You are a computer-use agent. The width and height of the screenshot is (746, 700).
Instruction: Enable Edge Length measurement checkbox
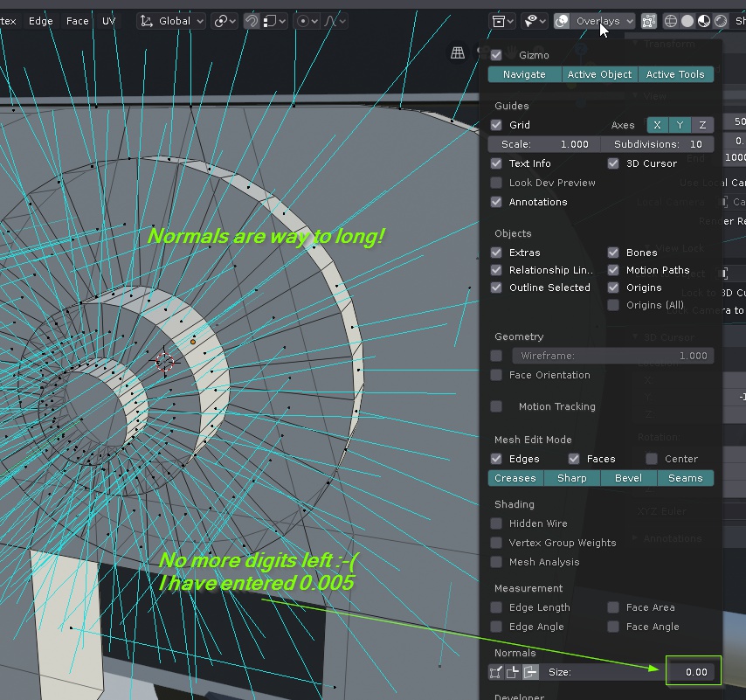pyautogui.click(x=496, y=607)
